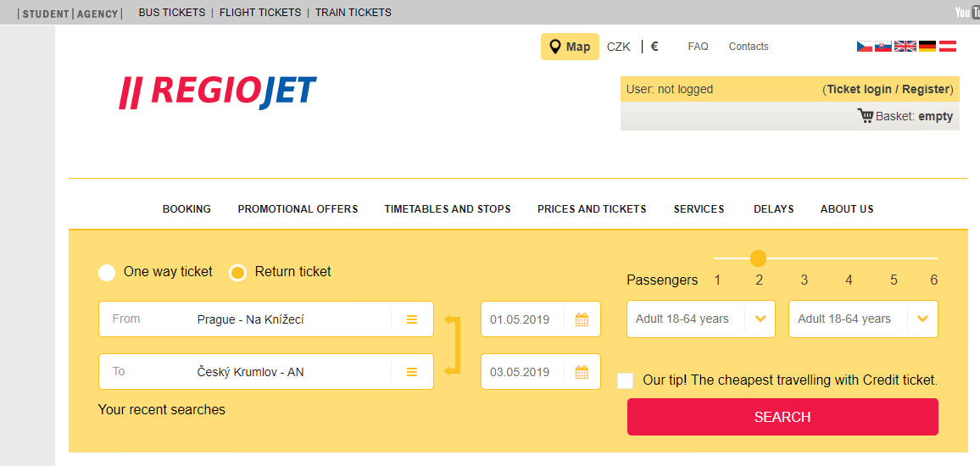Open Timetables and Stops menu

coord(448,209)
